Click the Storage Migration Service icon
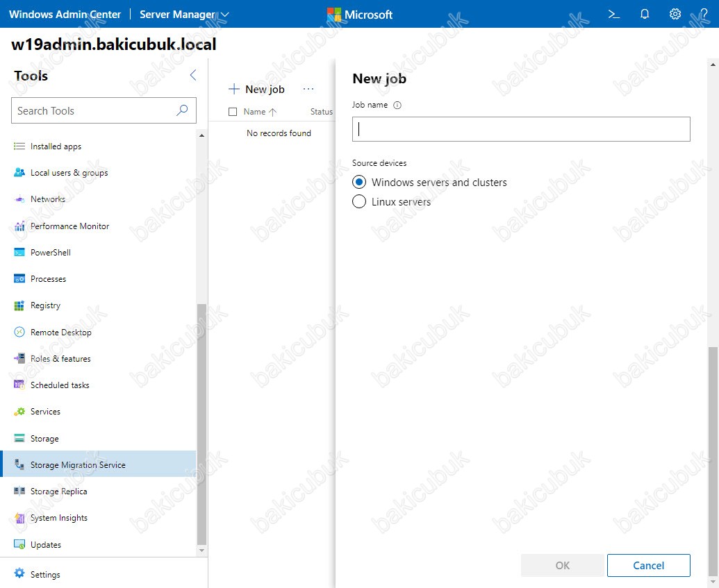Viewport: 719px width, 588px height. click(19, 464)
